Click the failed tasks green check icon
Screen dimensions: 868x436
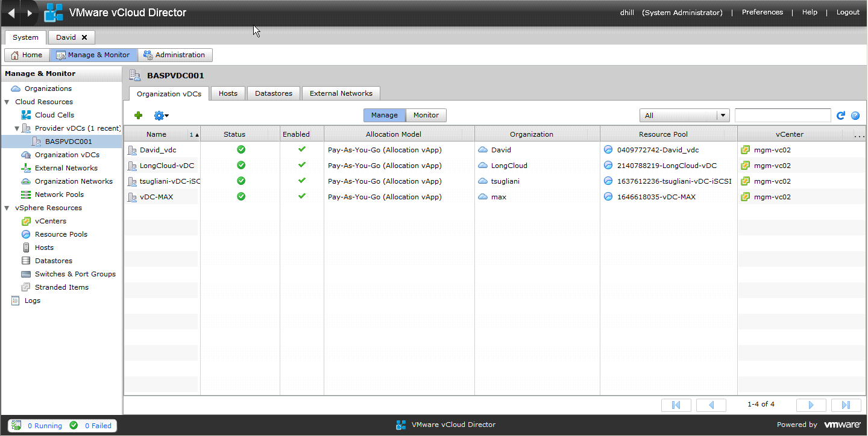click(74, 425)
